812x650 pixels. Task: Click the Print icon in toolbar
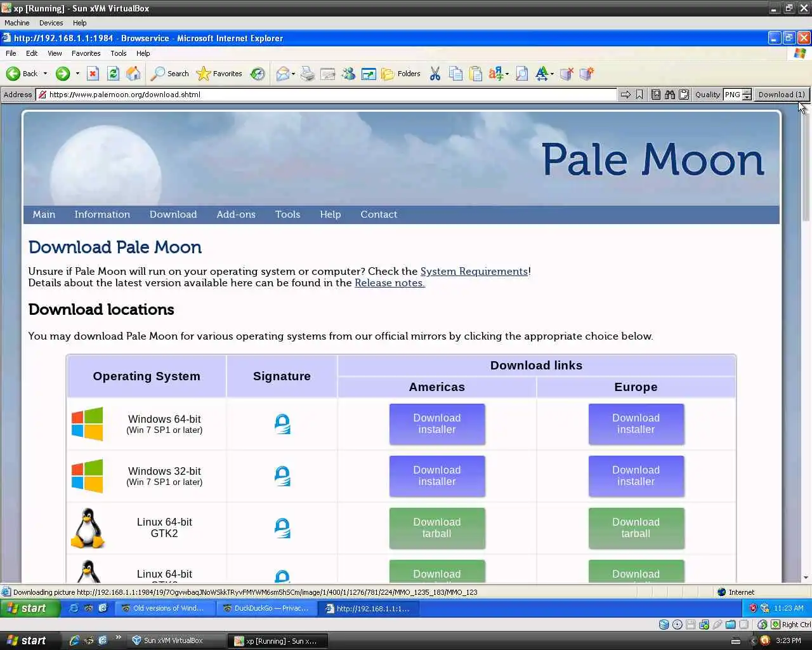[x=308, y=74]
